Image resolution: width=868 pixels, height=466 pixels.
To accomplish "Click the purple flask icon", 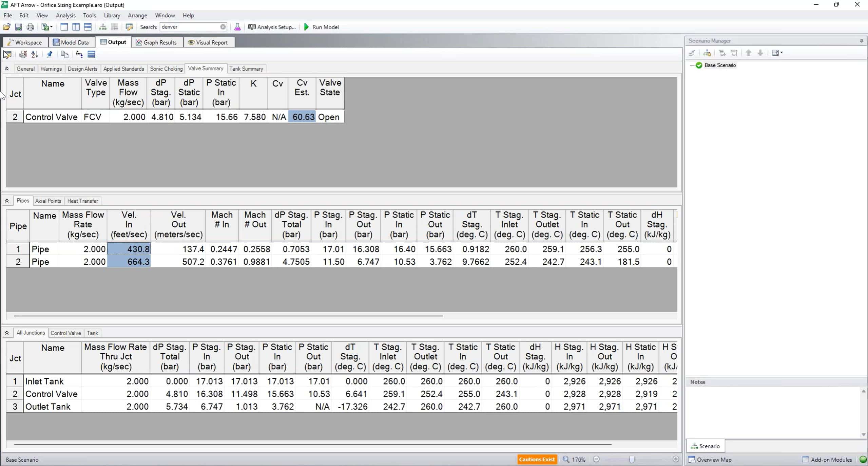I will (237, 27).
